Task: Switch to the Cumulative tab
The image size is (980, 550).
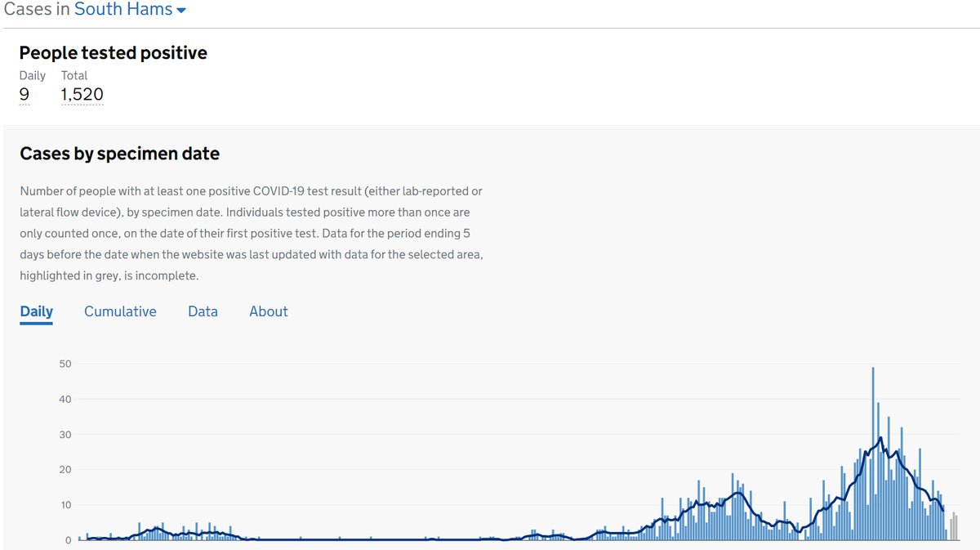Action: pyautogui.click(x=120, y=311)
